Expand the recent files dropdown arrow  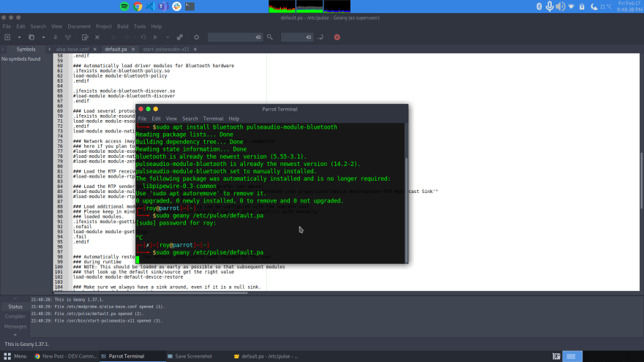(x=43, y=37)
